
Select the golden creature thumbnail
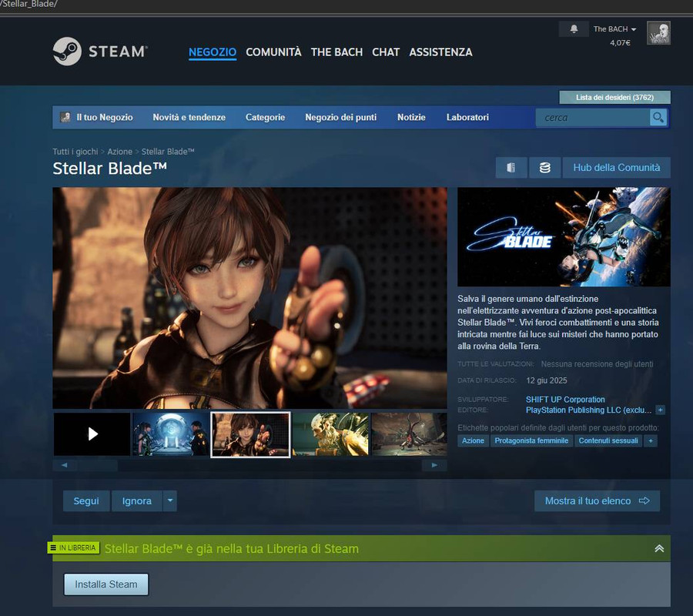[x=330, y=434]
